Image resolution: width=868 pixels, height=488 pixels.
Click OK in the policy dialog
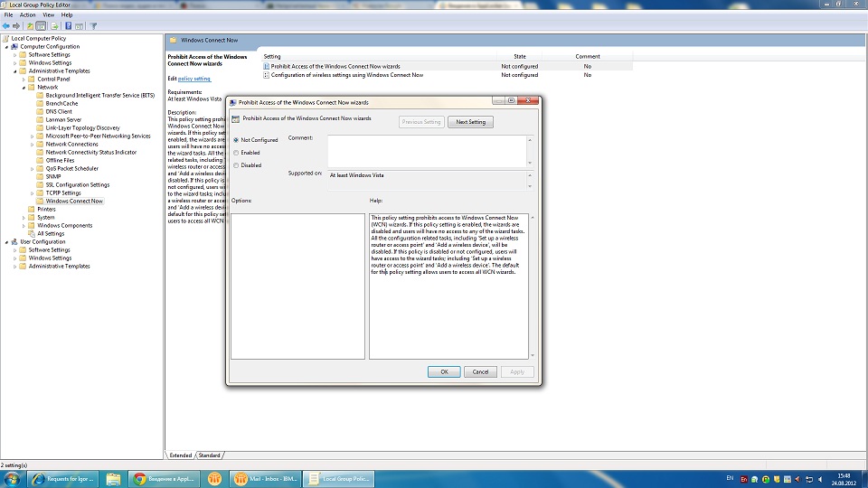pos(444,371)
